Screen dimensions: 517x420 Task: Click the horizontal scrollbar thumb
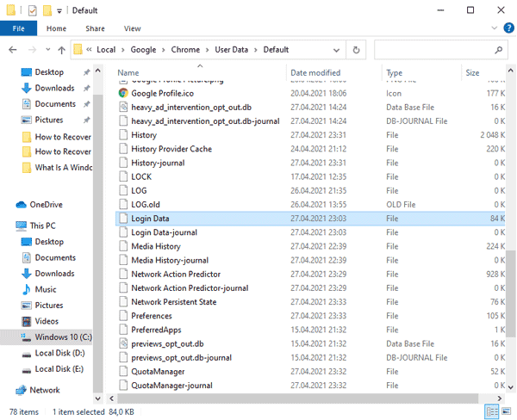(x=298, y=398)
